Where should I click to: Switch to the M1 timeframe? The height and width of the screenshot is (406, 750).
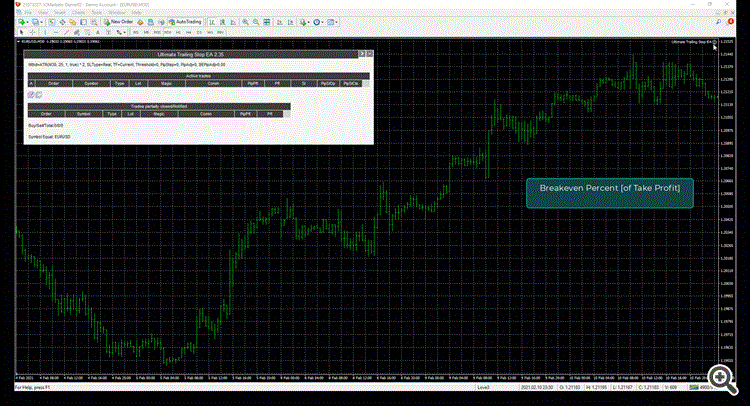pos(136,33)
